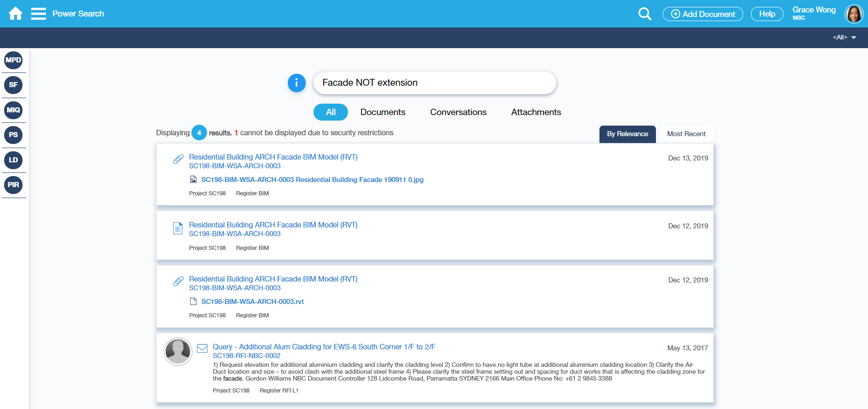
Task: Open the PIR sidebar shortcut
Action: [x=13, y=185]
